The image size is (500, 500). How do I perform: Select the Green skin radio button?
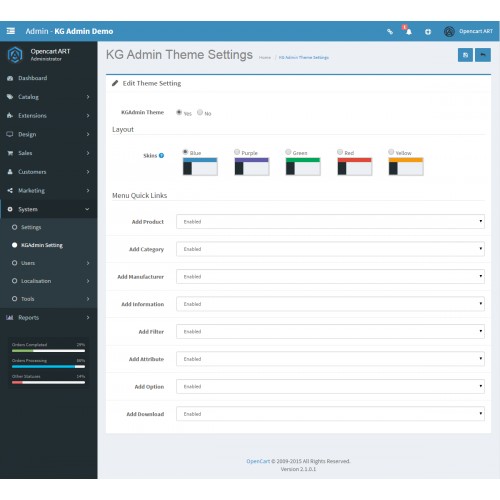[x=288, y=152]
